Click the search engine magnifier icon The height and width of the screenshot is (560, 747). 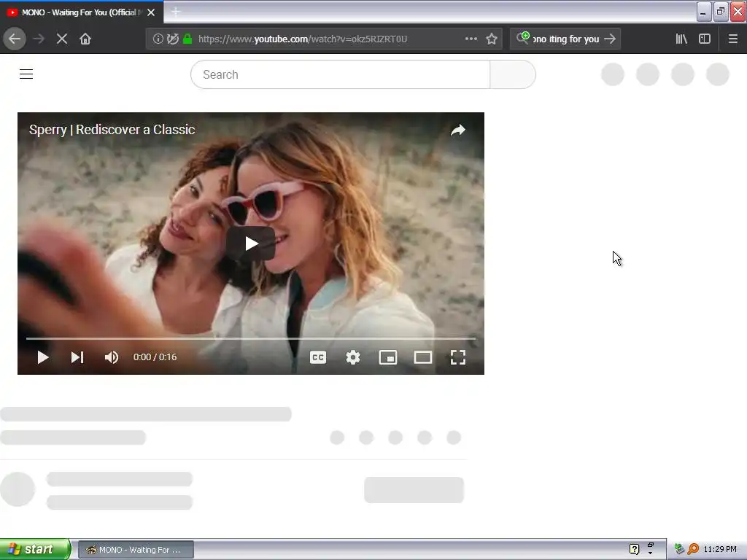click(x=522, y=38)
